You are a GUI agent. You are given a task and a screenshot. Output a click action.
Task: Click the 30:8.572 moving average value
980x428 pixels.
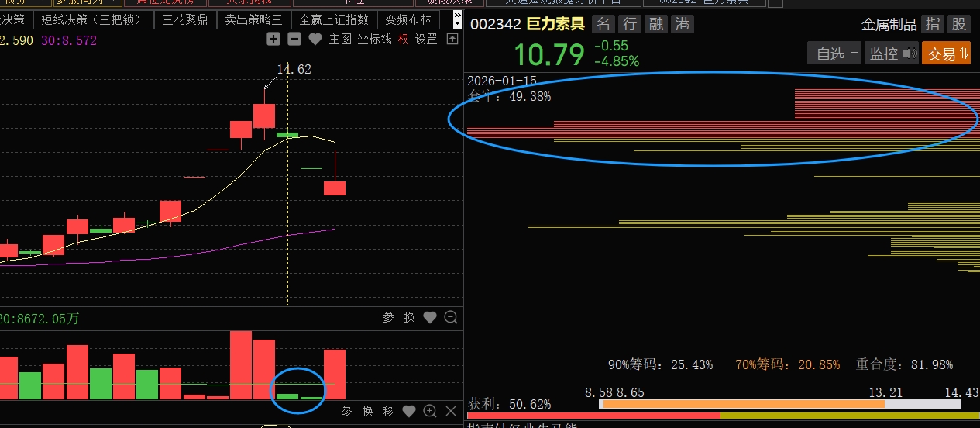(68, 40)
